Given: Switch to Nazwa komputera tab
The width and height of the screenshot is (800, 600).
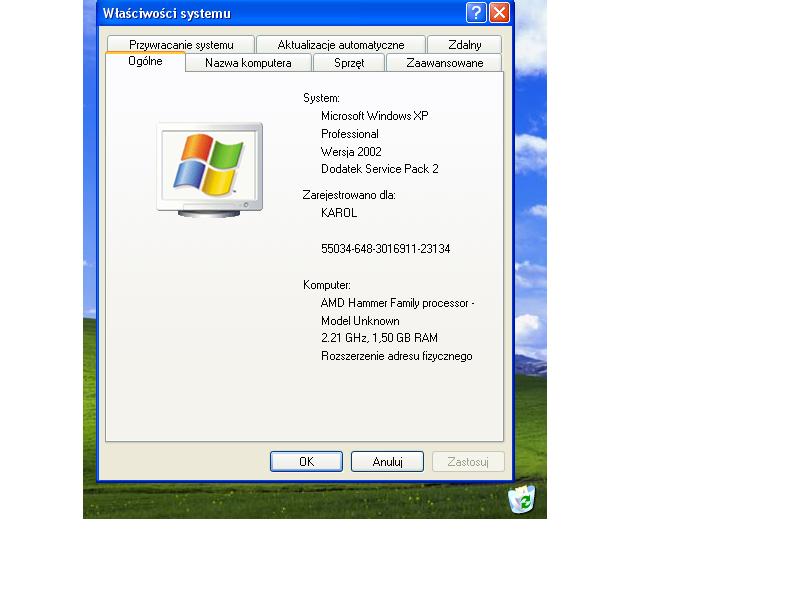Looking at the screenshot, I should pos(248,63).
